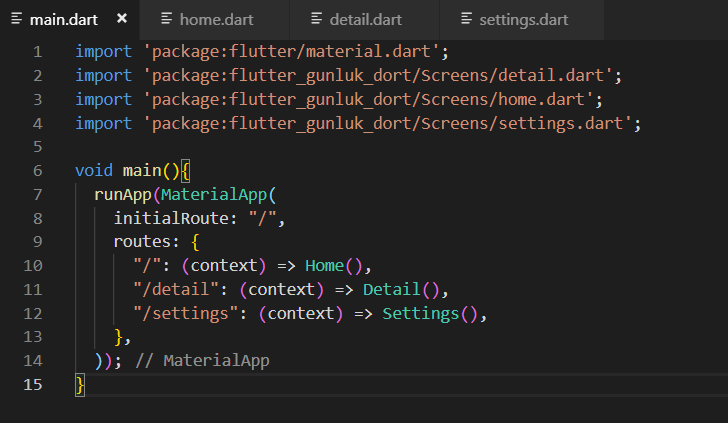Click line number 15 in the gutter
728x423 pixels.
pyautogui.click(x=33, y=384)
